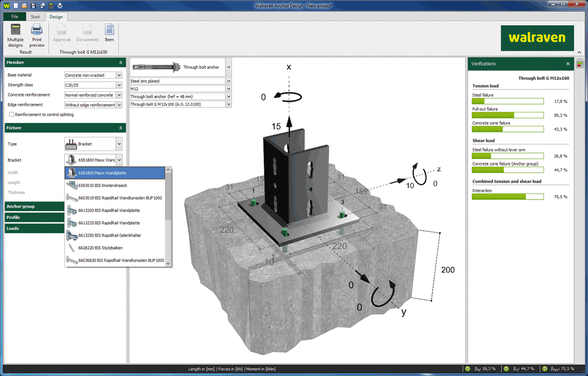The width and height of the screenshot is (588, 376).
Task: Click the βV 44,7 % status check icon
Action: tap(506, 369)
